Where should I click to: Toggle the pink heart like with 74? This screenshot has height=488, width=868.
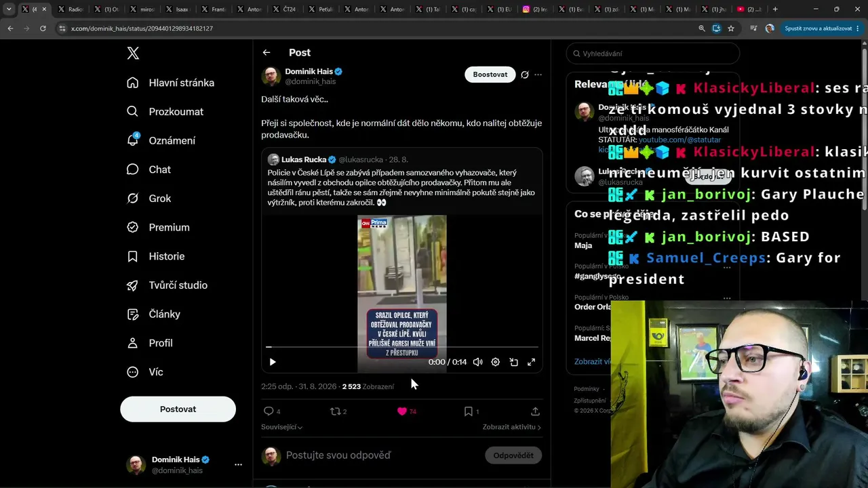[402, 411]
